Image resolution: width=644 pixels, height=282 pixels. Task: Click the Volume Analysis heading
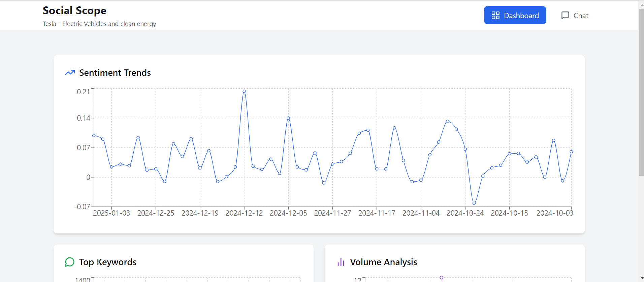(384, 262)
